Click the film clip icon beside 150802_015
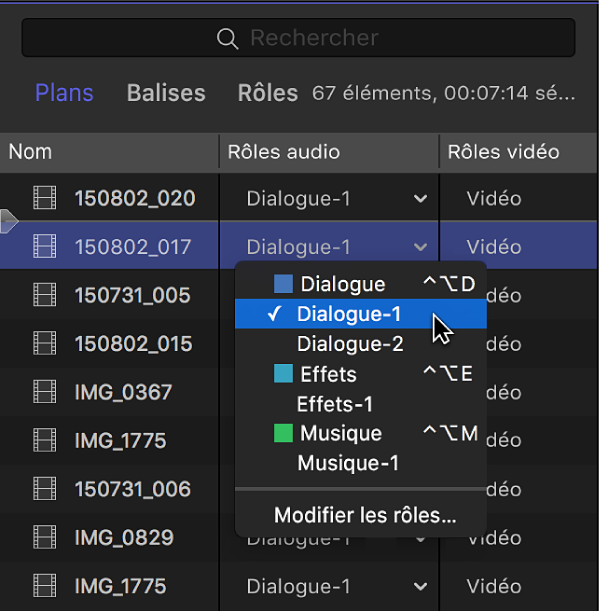 pyautogui.click(x=45, y=343)
